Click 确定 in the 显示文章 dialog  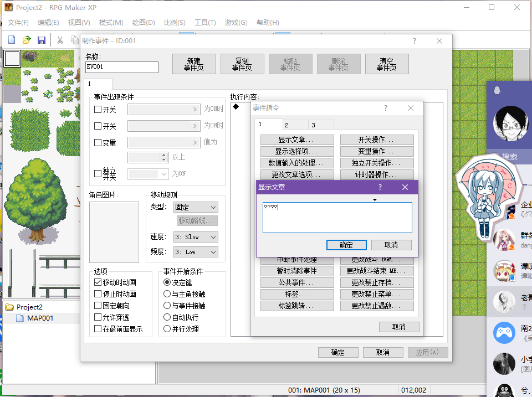(346, 245)
